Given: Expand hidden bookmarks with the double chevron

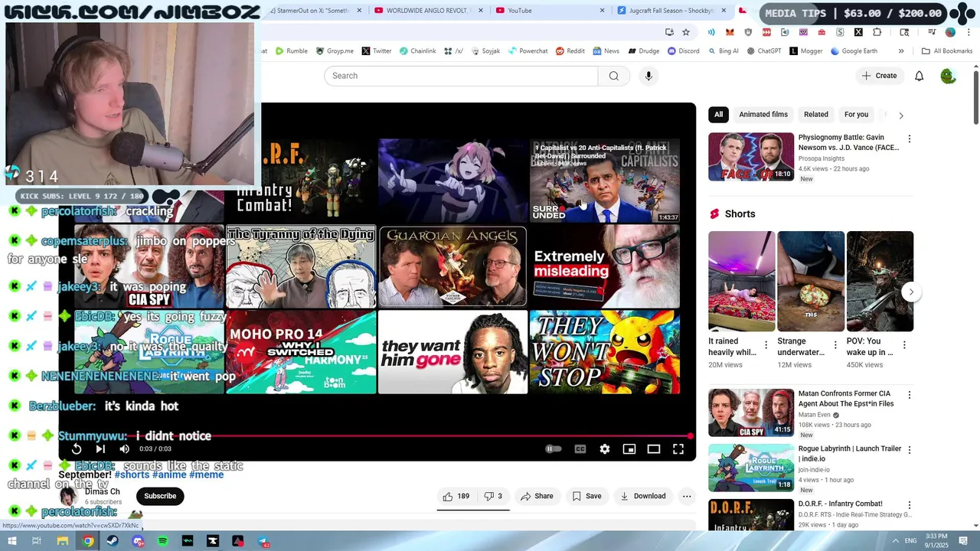Looking at the screenshot, I should (x=901, y=51).
